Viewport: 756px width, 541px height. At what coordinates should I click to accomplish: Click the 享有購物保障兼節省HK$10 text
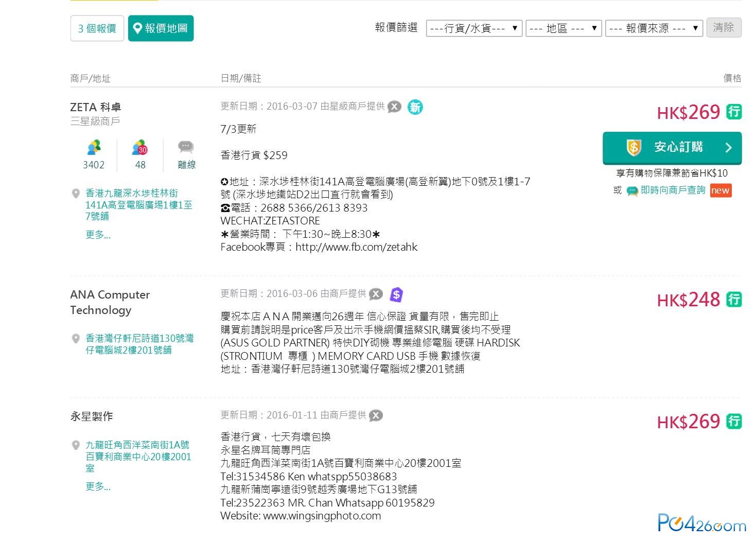click(672, 173)
